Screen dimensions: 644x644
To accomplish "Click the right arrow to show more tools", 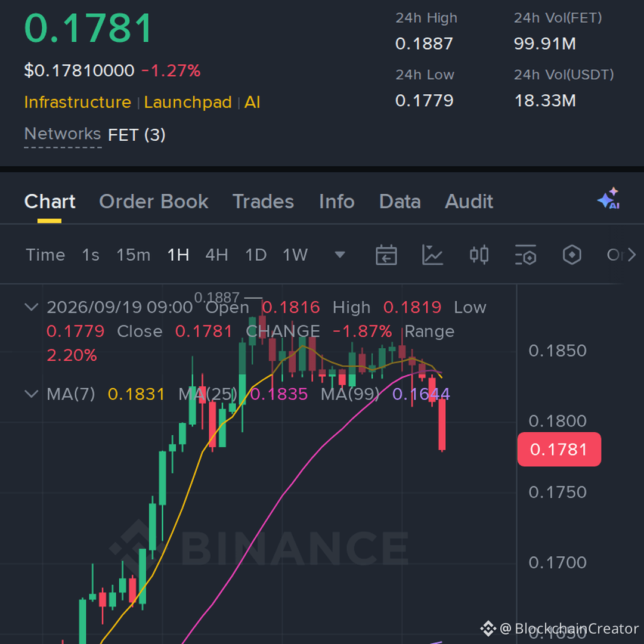I will click(632, 255).
